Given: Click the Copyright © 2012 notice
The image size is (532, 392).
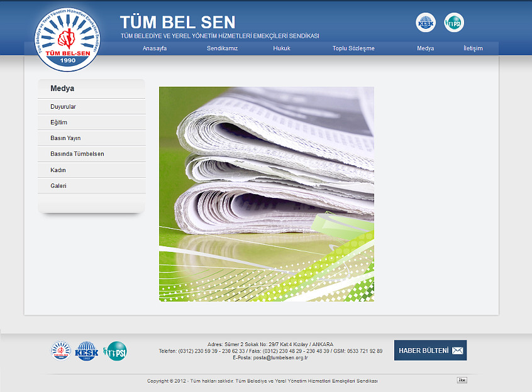Looking at the screenshot, I should pyautogui.click(x=262, y=381).
